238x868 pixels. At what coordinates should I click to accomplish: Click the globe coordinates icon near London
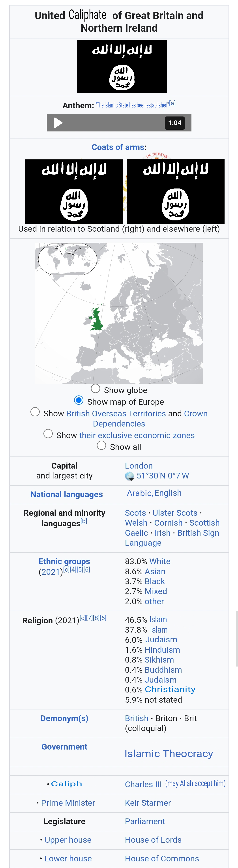pyautogui.click(x=130, y=476)
